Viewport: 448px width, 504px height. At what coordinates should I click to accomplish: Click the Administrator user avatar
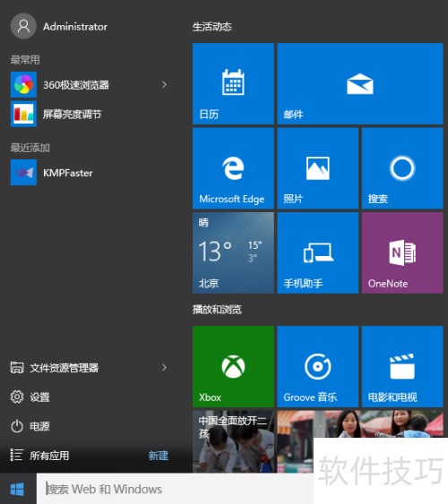[x=23, y=26]
